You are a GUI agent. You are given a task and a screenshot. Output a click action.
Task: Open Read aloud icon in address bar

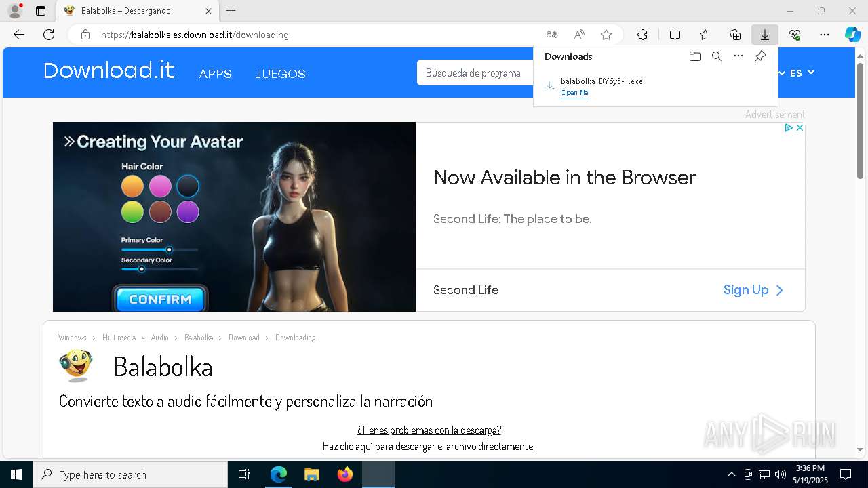[x=579, y=35]
